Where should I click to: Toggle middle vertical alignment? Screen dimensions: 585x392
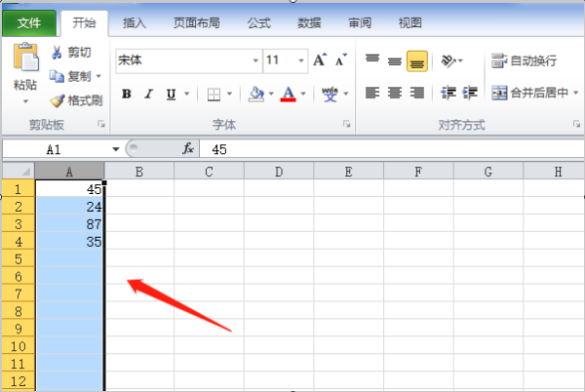click(394, 60)
